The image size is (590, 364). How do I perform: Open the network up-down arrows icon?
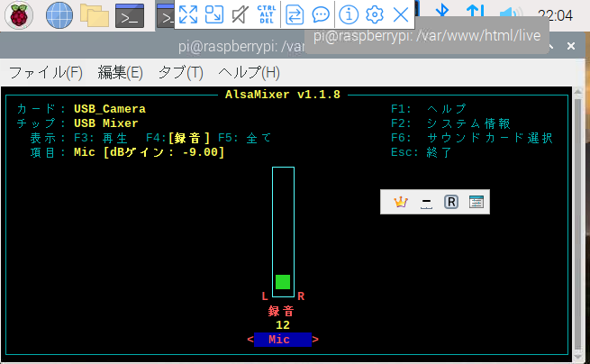pos(475,12)
